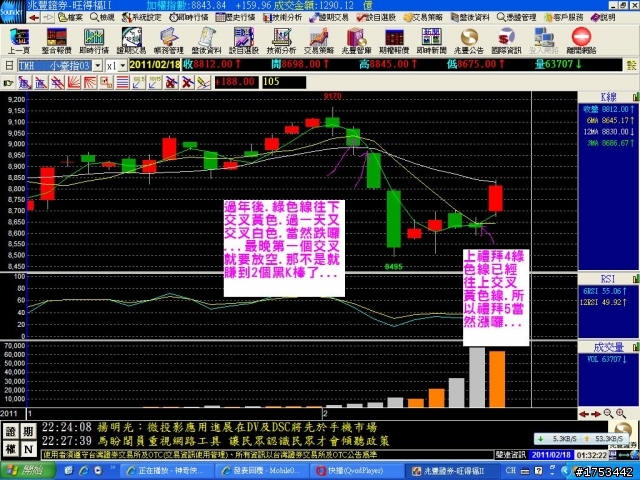
Task: Open the large 技術分析 toolbar icon
Action: (x=281, y=41)
